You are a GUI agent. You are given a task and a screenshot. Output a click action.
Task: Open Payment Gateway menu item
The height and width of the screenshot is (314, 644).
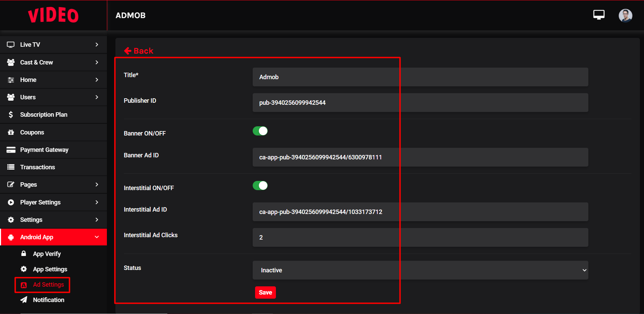(54, 150)
